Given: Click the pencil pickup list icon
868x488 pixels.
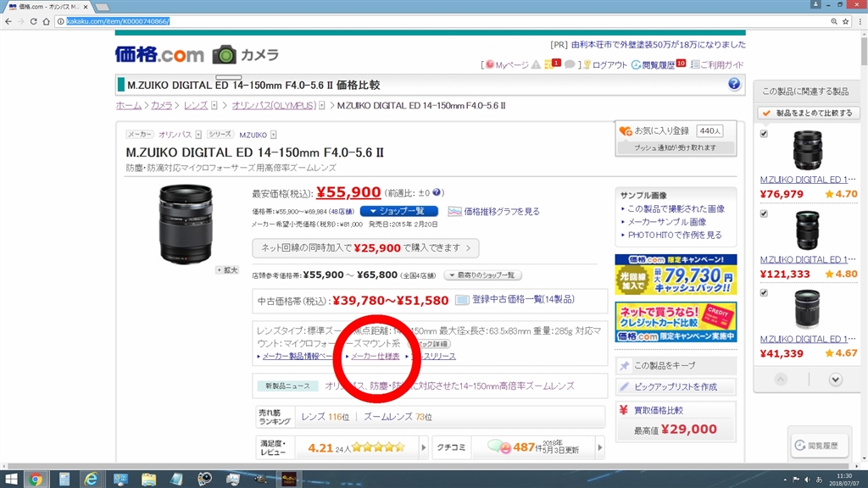Looking at the screenshot, I should pyautogui.click(x=625, y=386).
